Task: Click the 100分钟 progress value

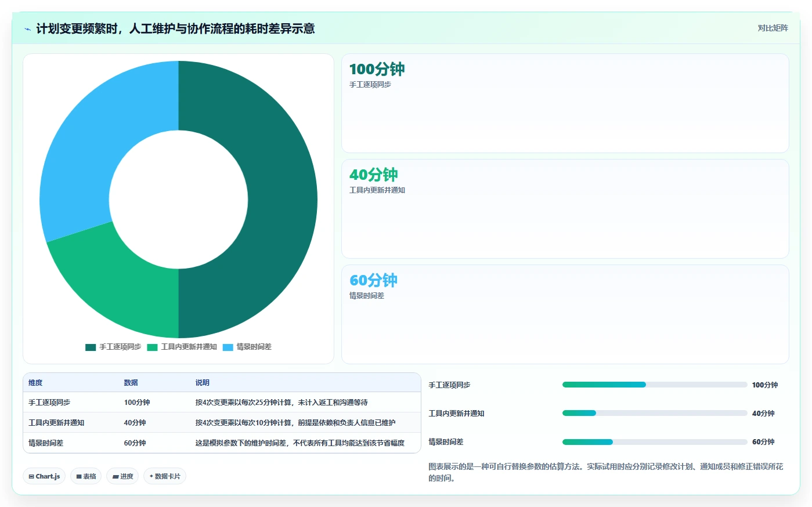Action: tap(765, 385)
